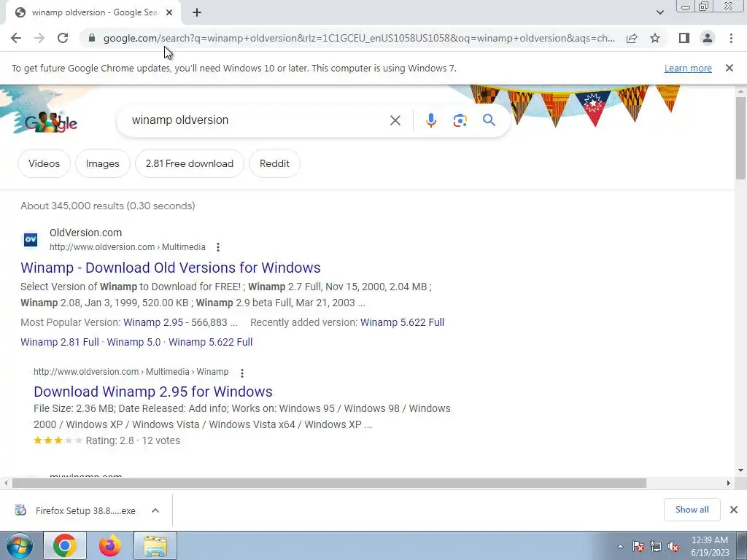Go back with the browser back arrow
The width and height of the screenshot is (747, 560).
tap(16, 38)
